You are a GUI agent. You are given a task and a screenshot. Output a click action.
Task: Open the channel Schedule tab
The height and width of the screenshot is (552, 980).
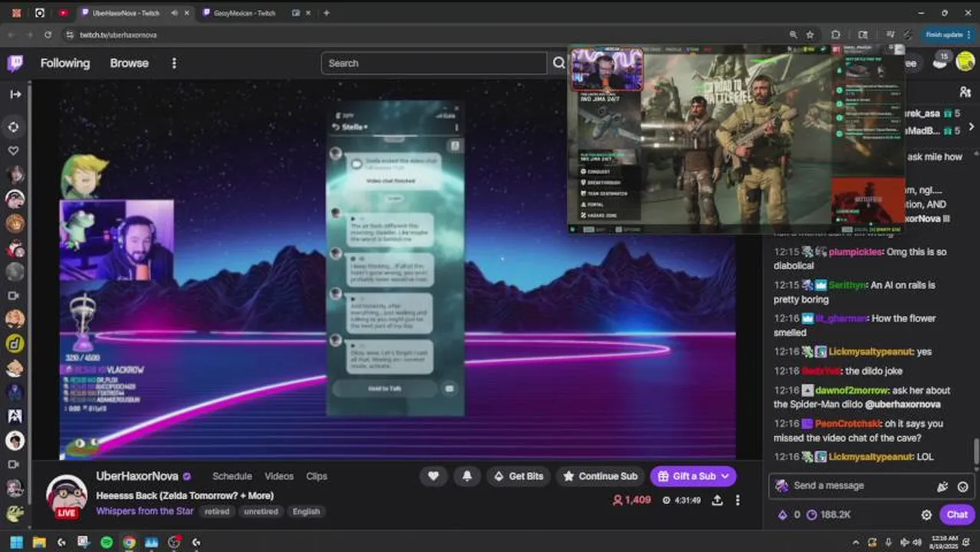(232, 476)
